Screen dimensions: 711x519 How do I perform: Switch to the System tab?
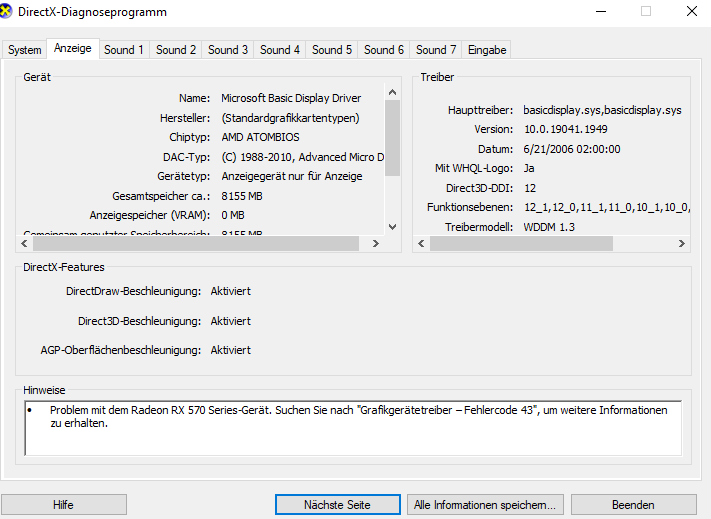(24, 50)
